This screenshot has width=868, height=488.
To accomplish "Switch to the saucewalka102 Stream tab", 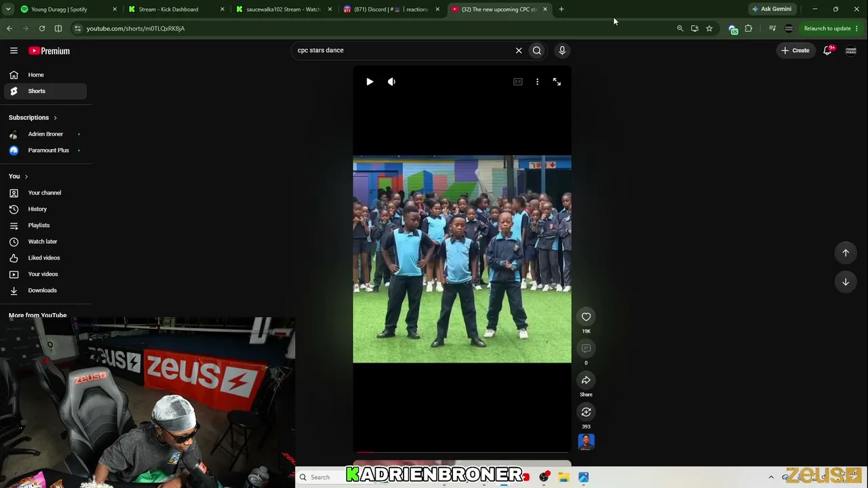I will tap(283, 9).
